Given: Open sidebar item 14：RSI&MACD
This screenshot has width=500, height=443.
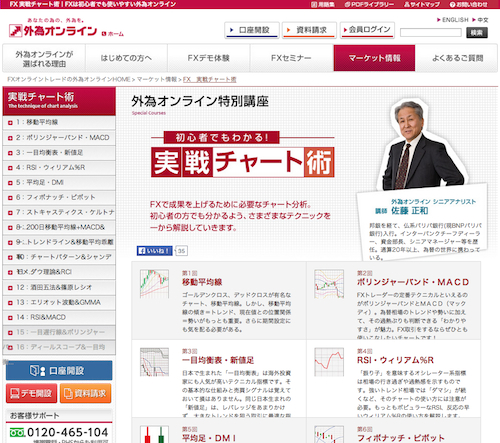Looking at the screenshot, I should [x=59, y=317].
